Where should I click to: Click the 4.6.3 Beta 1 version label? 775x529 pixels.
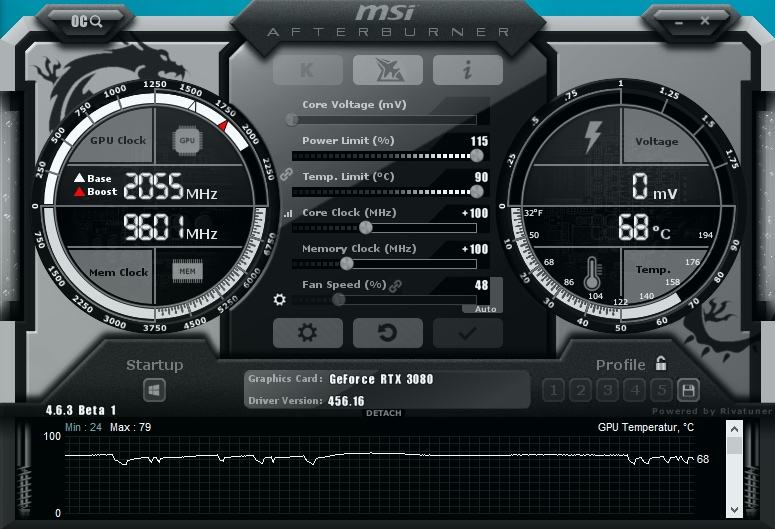[81, 410]
